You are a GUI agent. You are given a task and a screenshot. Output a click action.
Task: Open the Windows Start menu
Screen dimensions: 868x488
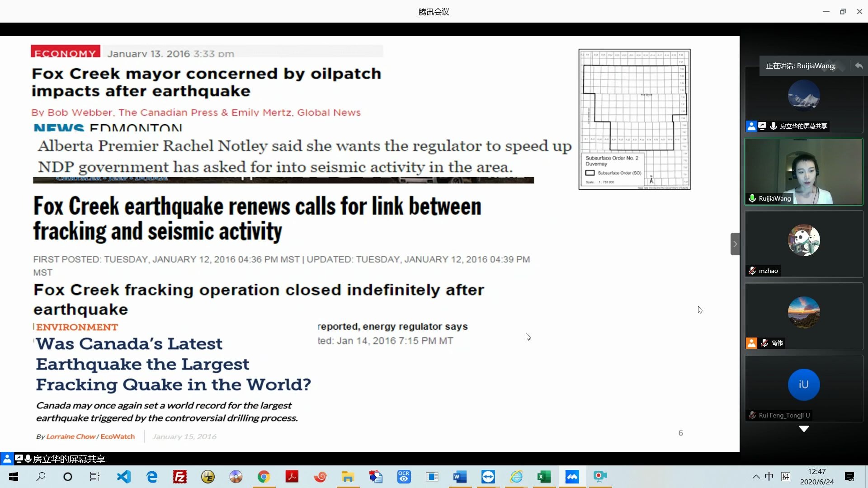14,477
